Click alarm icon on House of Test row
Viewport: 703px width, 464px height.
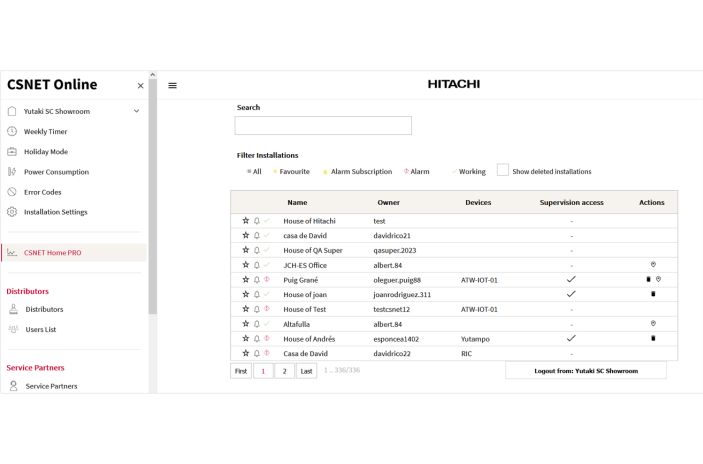point(267,310)
